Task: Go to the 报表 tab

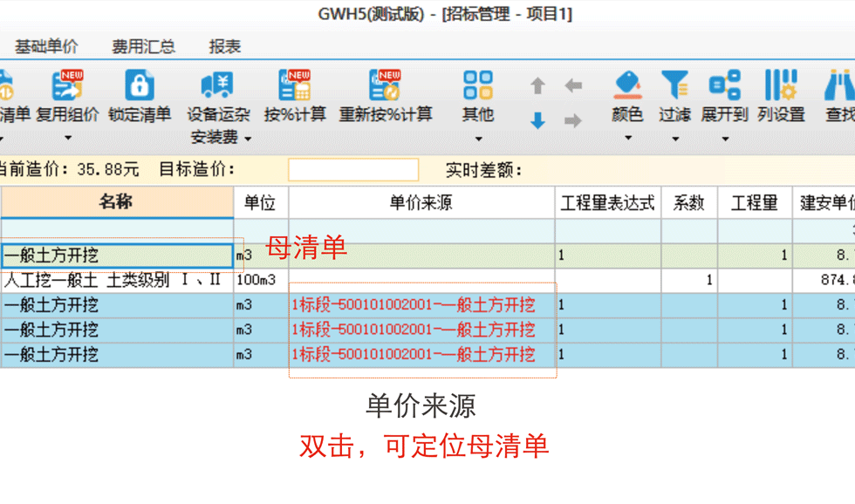Action: click(225, 47)
